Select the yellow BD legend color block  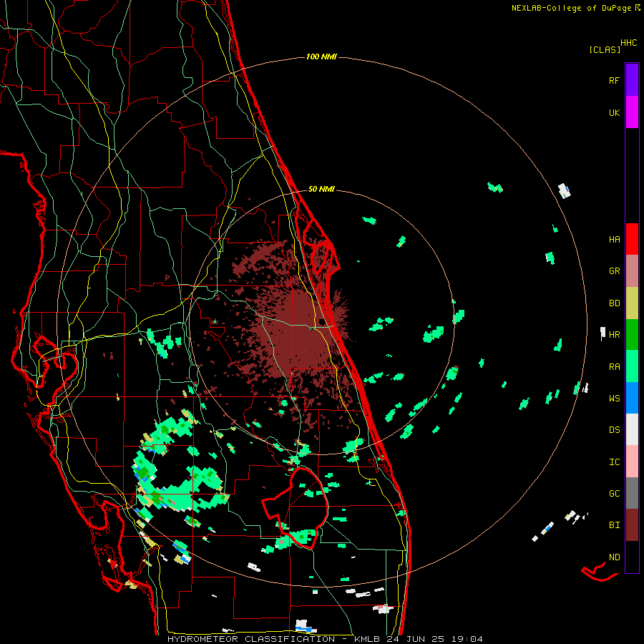click(x=632, y=303)
